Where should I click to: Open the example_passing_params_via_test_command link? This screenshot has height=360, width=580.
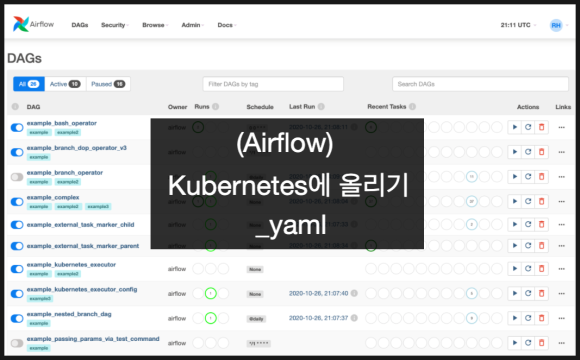93,339
